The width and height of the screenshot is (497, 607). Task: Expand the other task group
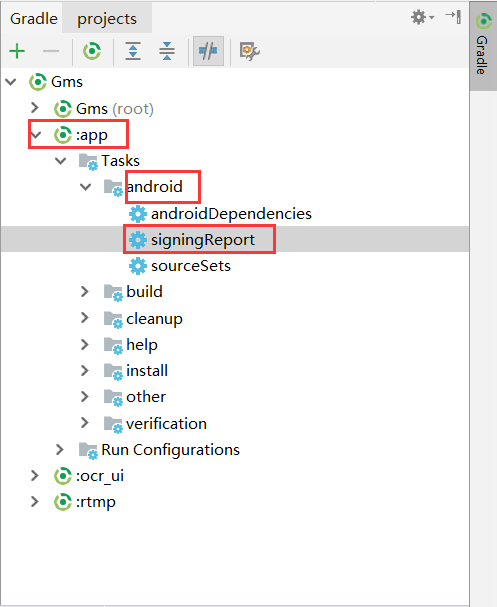tap(85, 396)
